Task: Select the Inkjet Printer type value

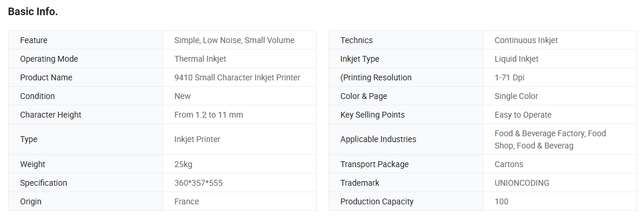Action: pos(197,139)
